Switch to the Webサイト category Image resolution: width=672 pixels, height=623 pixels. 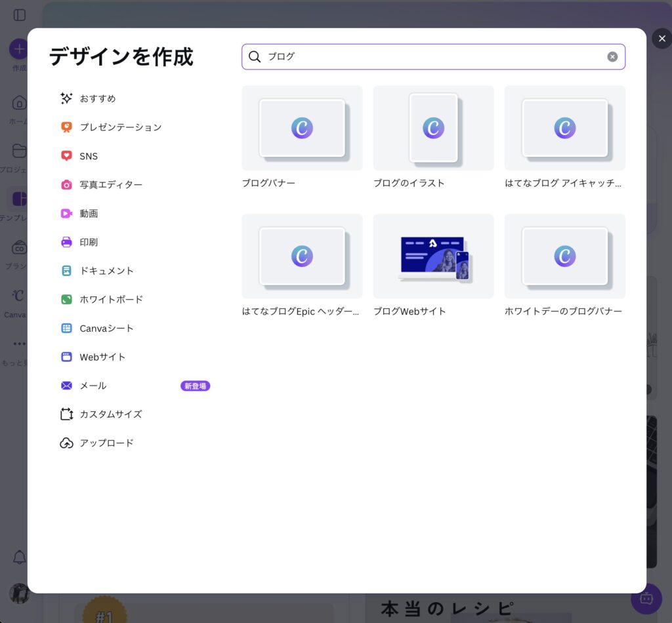tap(102, 357)
